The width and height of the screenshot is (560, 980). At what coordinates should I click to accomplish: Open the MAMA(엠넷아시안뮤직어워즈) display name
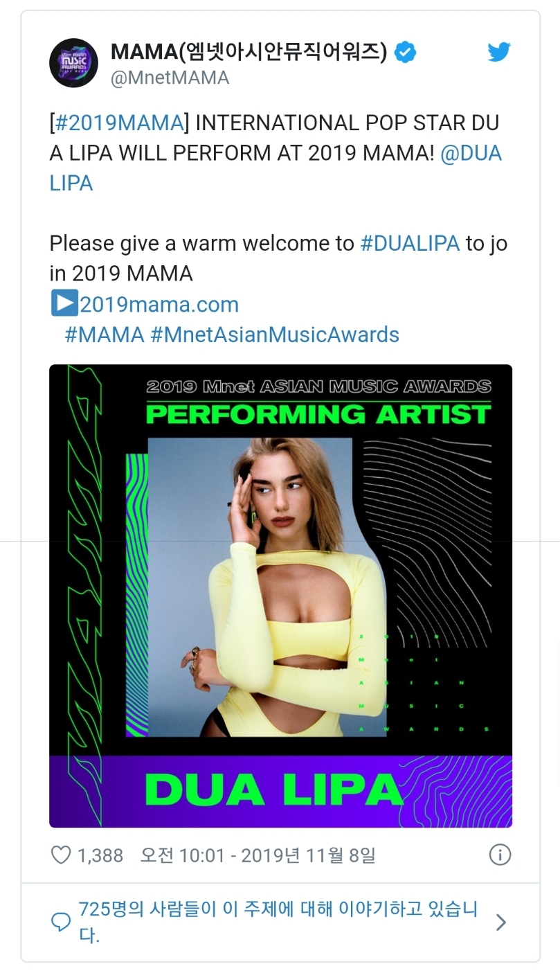[249, 52]
